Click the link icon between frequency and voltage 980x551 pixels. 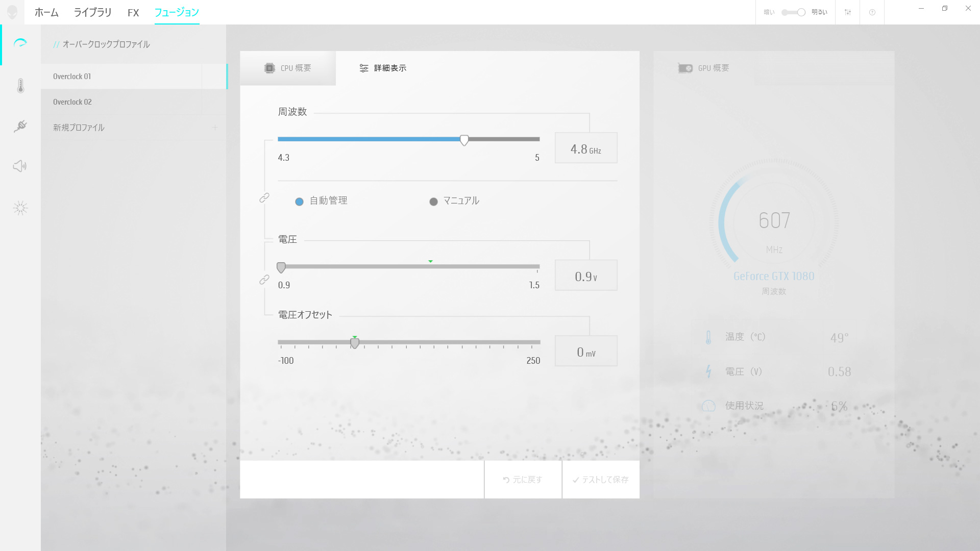264,198
